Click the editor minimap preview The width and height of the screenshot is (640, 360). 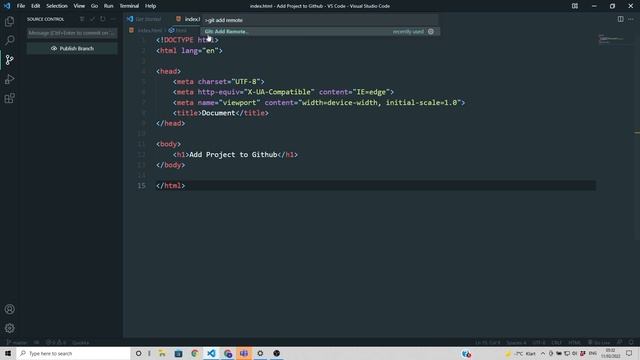(x=611, y=39)
